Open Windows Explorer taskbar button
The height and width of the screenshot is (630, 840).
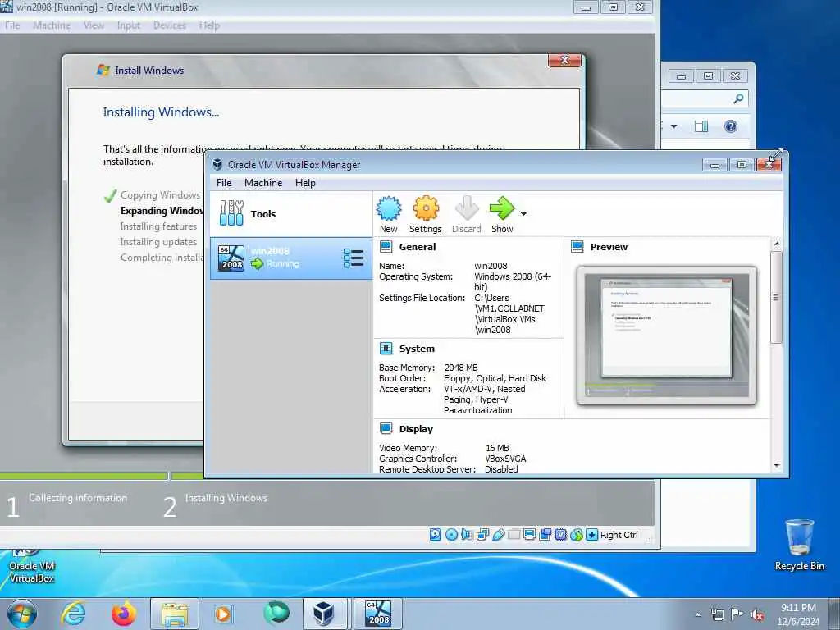pyautogui.click(x=175, y=614)
